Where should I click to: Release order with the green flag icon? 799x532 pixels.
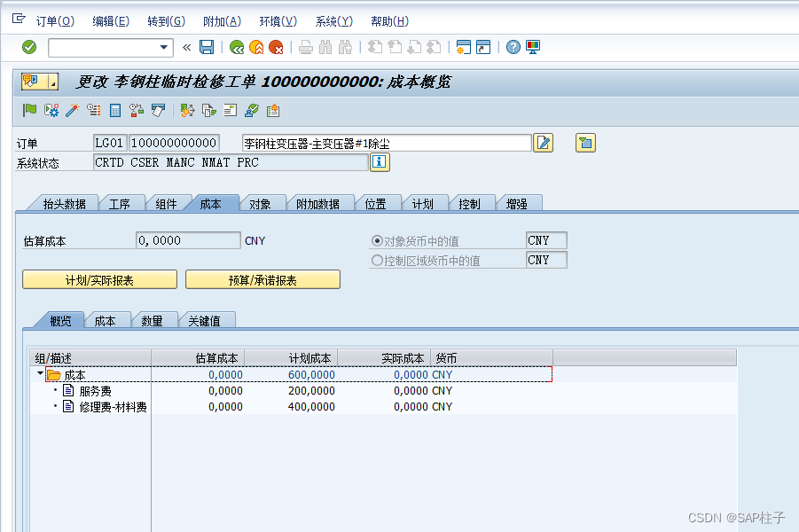coord(29,110)
